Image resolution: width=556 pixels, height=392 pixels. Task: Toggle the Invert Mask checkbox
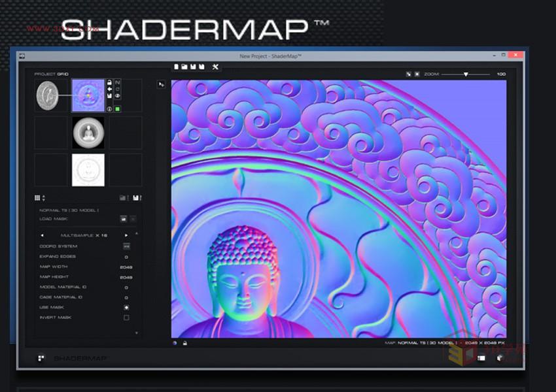127,318
